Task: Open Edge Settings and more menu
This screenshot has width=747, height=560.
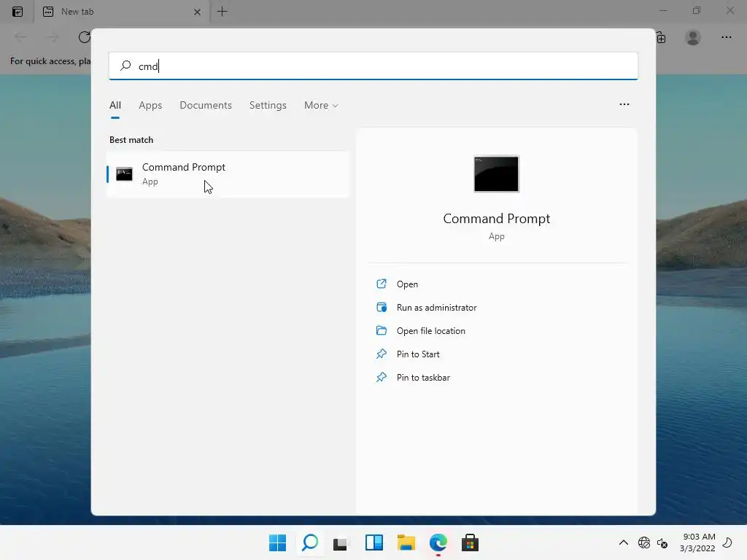Action: click(726, 37)
